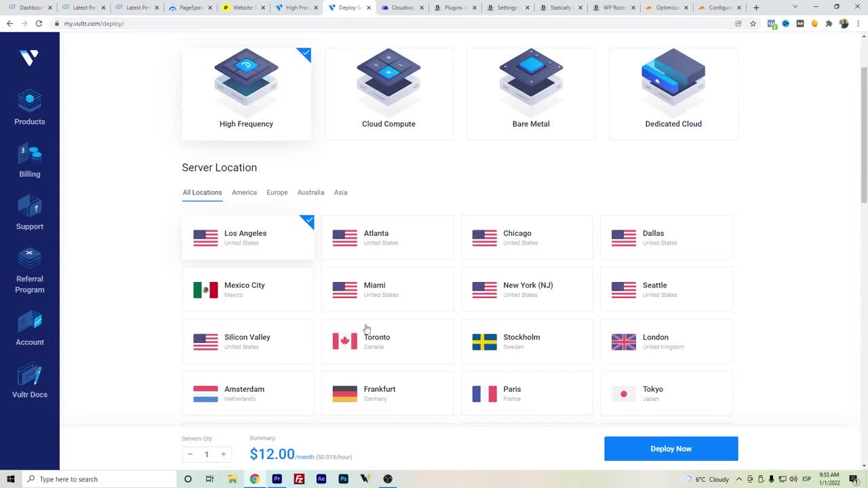Image resolution: width=868 pixels, height=488 pixels.
Task: Switch to the Europe locations tab
Action: 277,192
